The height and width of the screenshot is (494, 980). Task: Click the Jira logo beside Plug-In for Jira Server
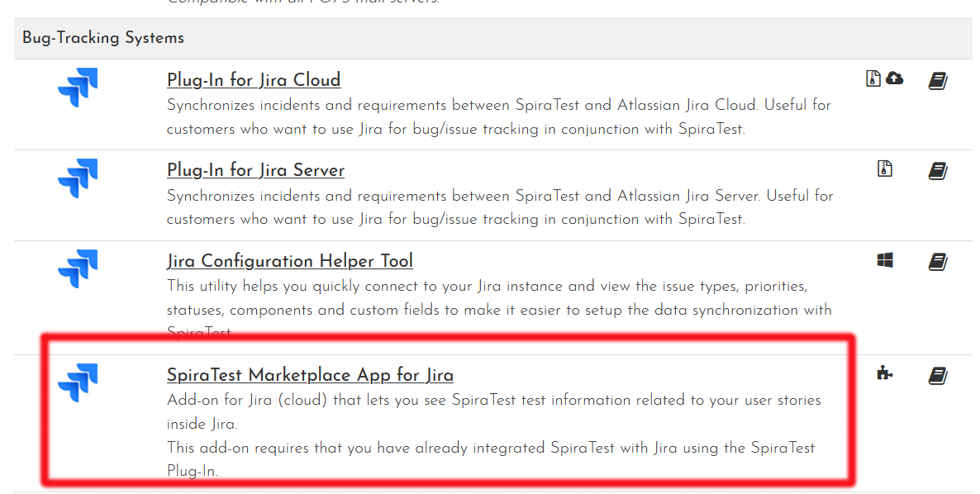pyautogui.click(x=78, y=178)
